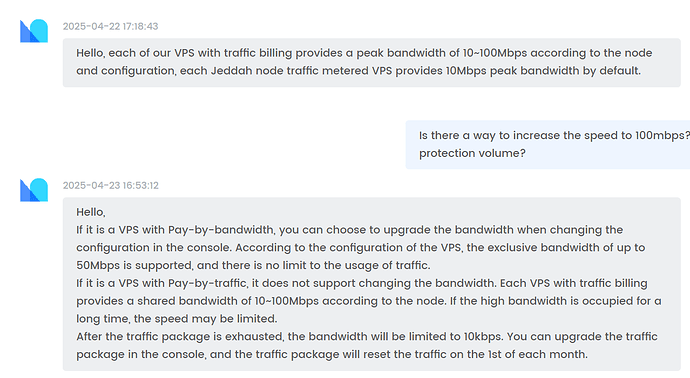
Task: Click 'configuration in the console' line start
Action: click(154, 248)
